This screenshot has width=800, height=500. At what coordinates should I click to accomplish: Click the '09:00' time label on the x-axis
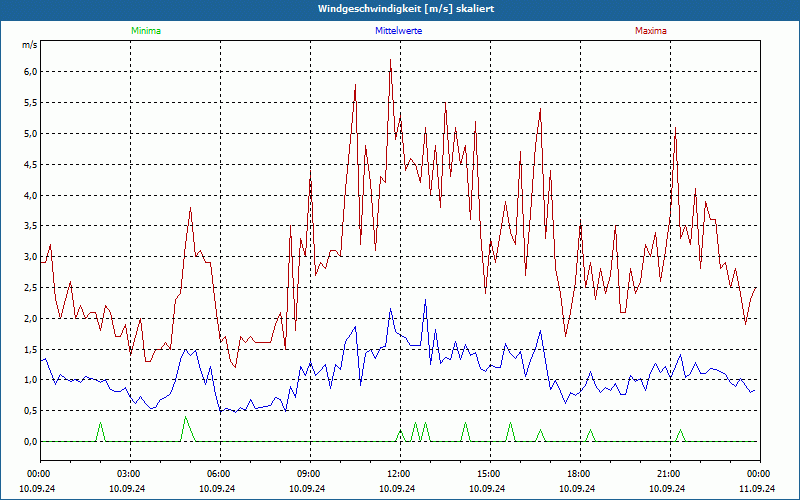[x=310, y=474]
